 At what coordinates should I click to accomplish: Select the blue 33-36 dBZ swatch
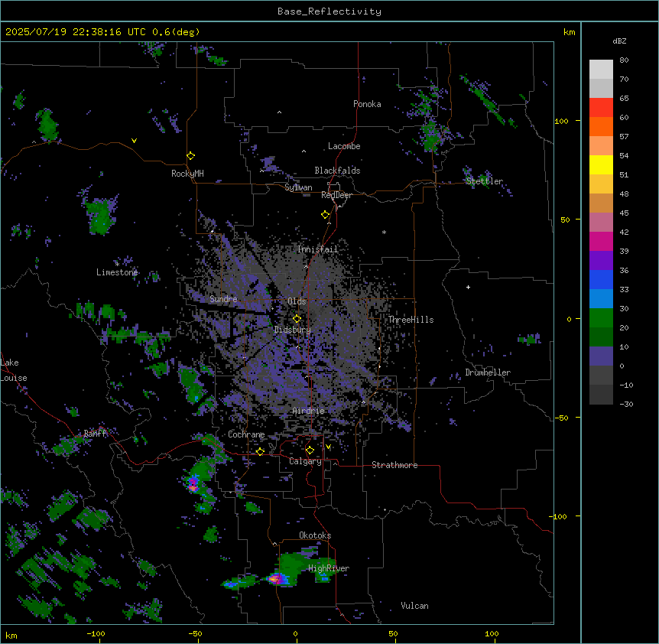[601, 279]
